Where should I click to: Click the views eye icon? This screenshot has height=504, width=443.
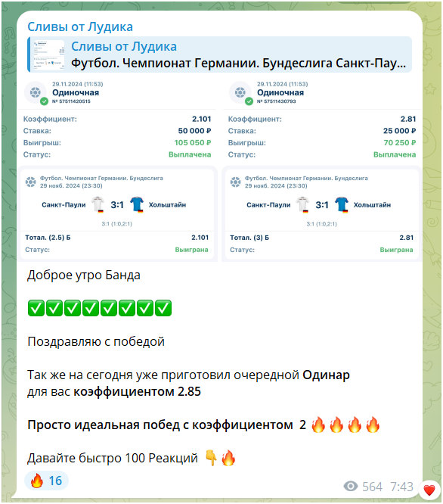pyautogui.click(x=351, y=487)
